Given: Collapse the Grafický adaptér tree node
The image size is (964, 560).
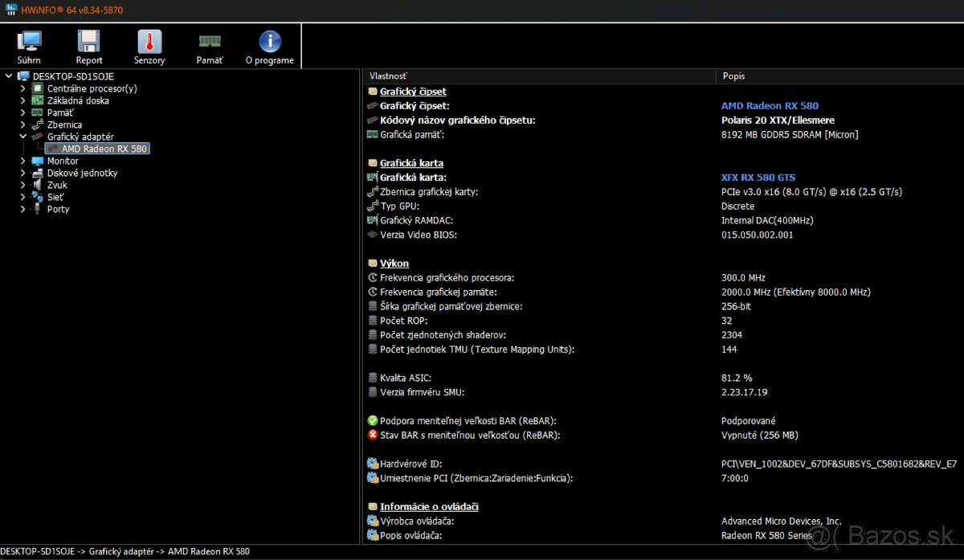Looking at the screenshot, I should click(x=22, y=137).
